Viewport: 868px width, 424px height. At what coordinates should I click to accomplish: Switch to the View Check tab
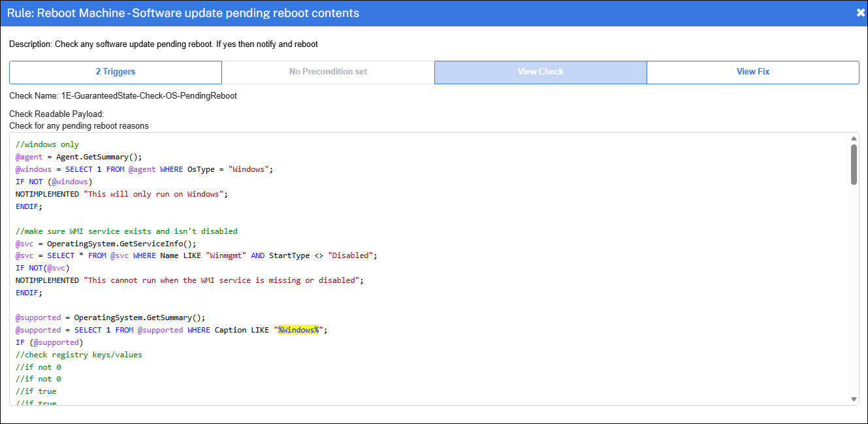pyautogui.click(x=540, y=72)
